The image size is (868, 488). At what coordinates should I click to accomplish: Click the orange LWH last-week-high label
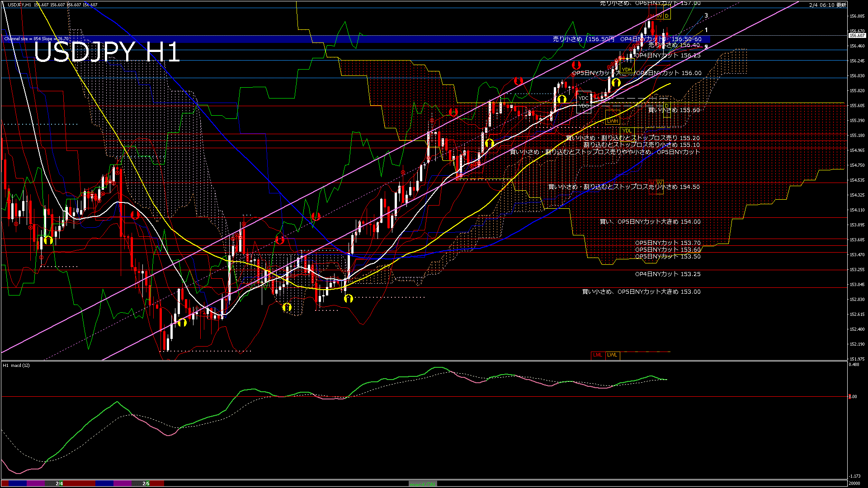[x=612, y=121]
